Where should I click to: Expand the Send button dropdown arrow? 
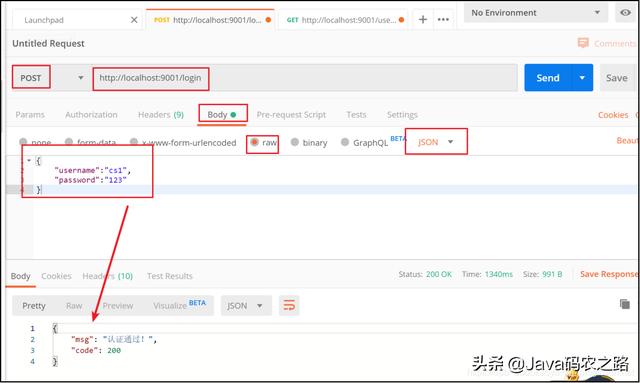(582, 78)
